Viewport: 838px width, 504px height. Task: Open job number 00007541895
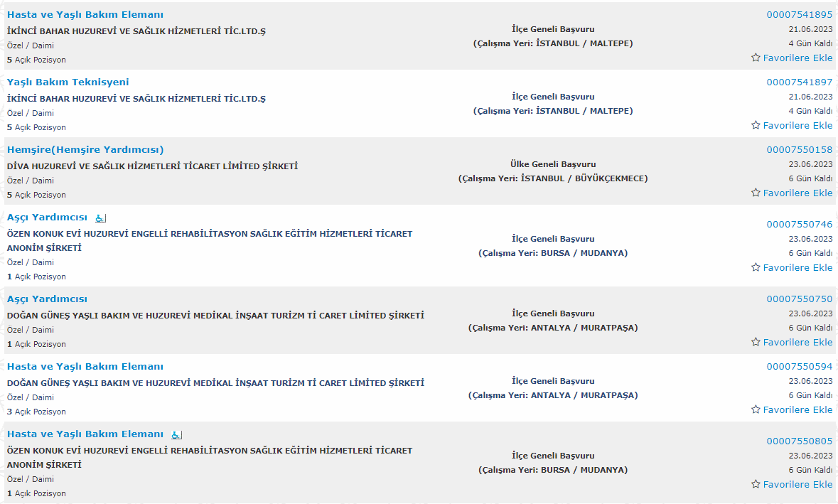pyautogui.click(x=800, y=14)
